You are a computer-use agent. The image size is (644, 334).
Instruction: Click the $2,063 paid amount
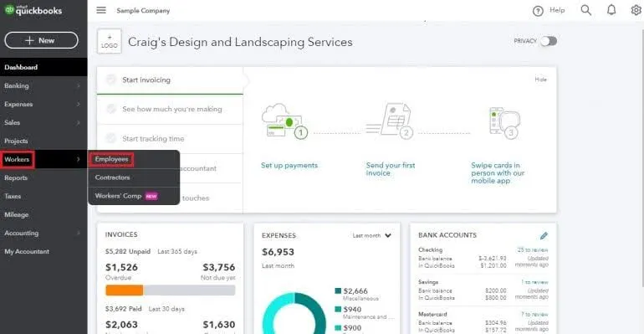click(x=121, y=325)
